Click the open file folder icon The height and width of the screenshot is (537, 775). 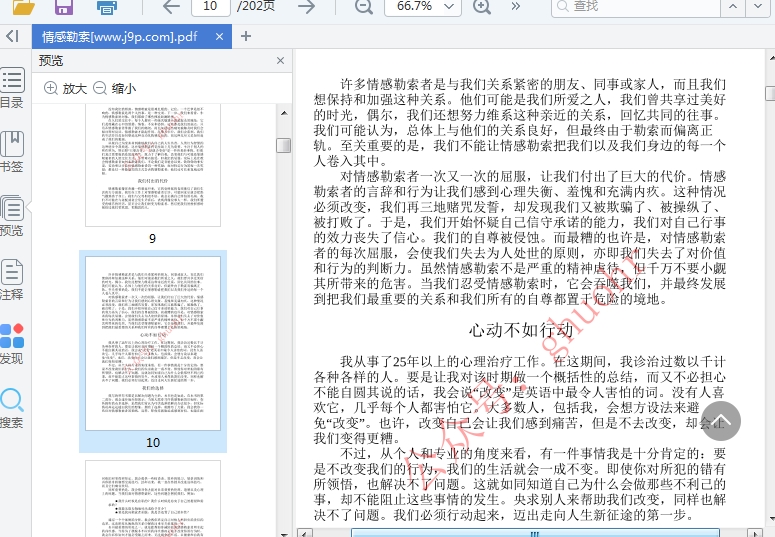tap(22, 6)
